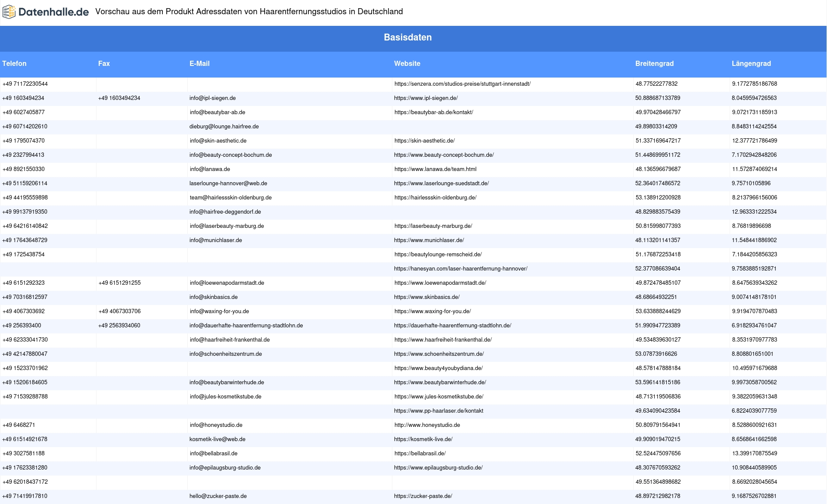The height and width of the screenshot is (504, 827).
Task: Click the Fax column header
Action: (x=104, y=64)
